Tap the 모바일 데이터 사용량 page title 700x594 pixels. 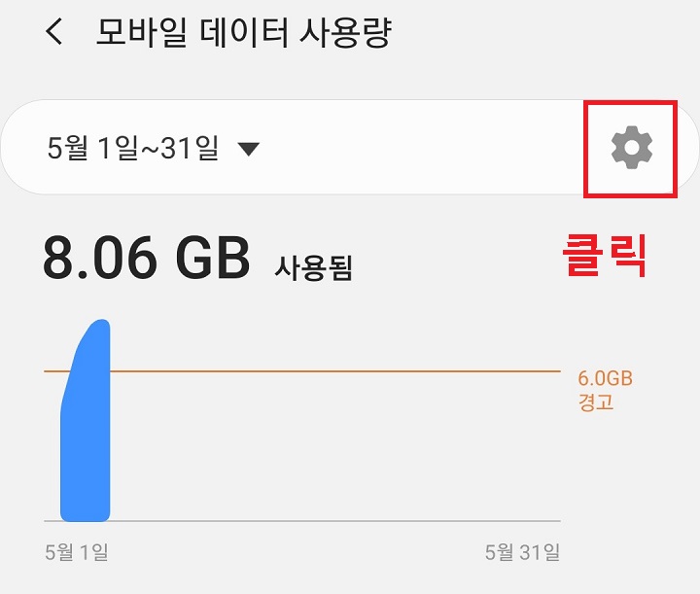(x=244, y=32)
